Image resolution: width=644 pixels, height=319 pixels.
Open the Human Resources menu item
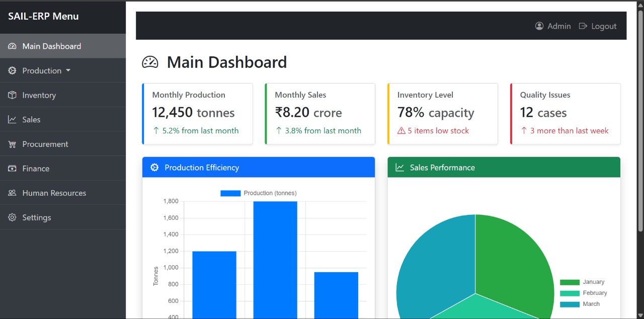click(x=63, y=193)
